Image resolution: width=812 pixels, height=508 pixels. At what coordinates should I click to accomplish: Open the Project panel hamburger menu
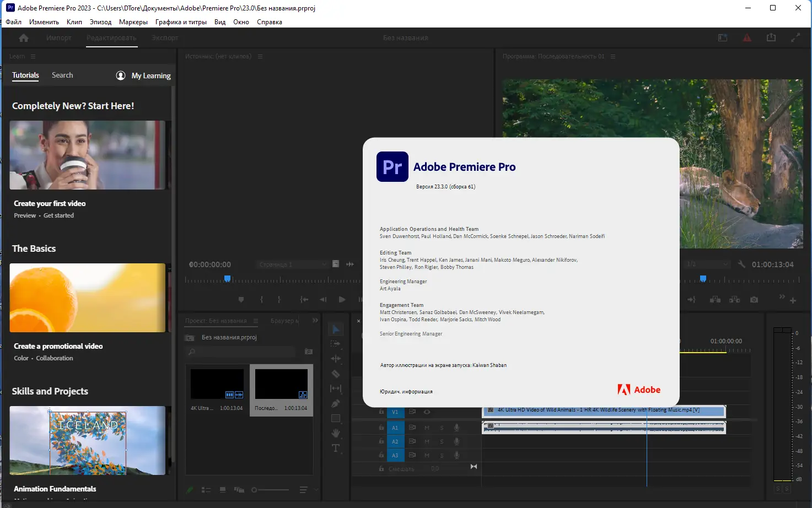[256, 321]
